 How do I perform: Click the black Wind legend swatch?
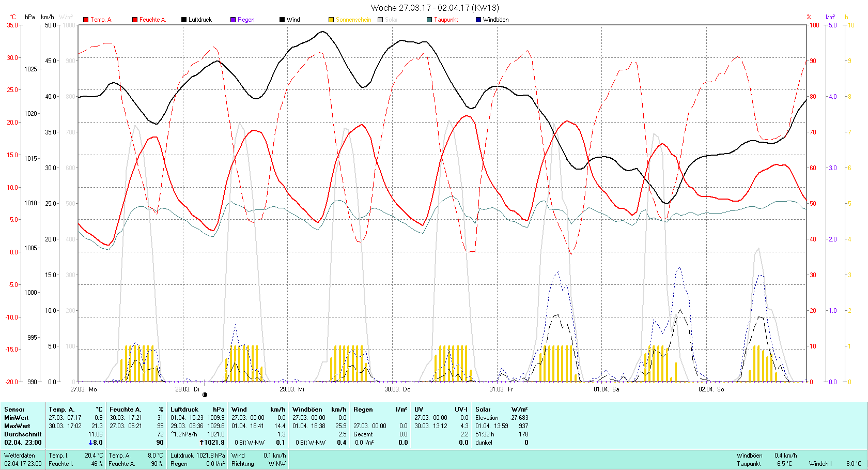pyautogui.click(x=282, y=20)
